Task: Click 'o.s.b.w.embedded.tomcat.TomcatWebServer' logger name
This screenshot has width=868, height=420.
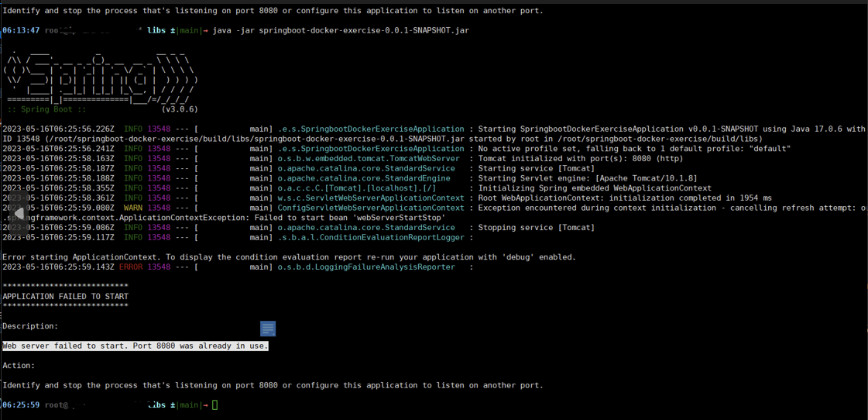Action: 368,159
